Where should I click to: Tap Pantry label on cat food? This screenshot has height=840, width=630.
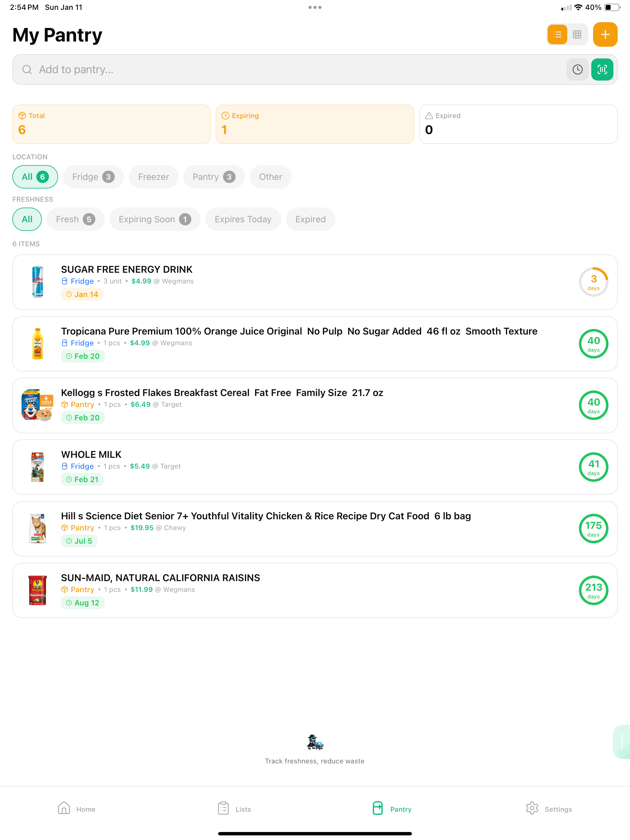click(78, 528)
